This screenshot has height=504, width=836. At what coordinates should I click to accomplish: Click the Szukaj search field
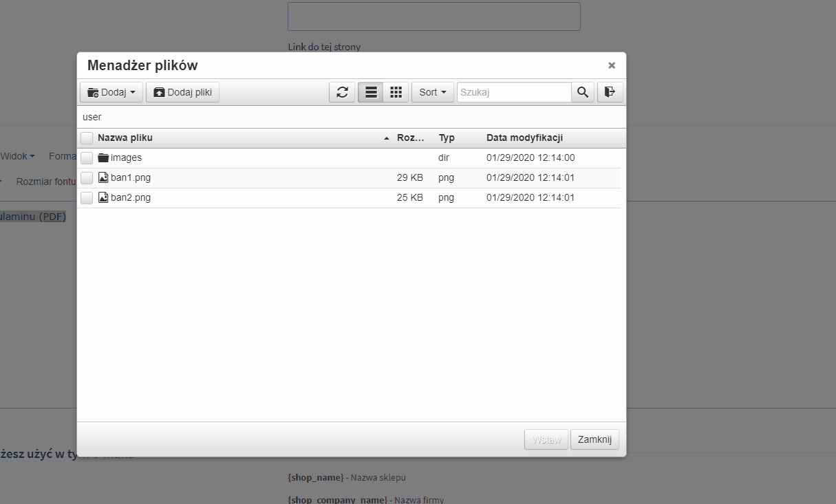[514, 92]
